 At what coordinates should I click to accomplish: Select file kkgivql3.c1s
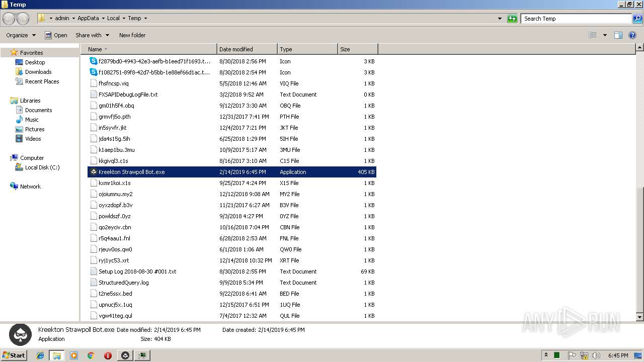pyautogui.click(x=232, y=161)
